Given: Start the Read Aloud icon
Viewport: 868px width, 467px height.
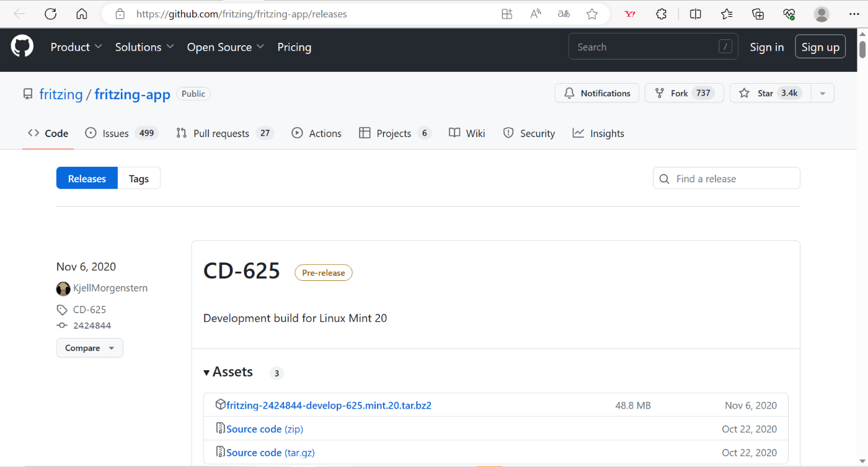Looking at the screenshot, I should (536, 14).
